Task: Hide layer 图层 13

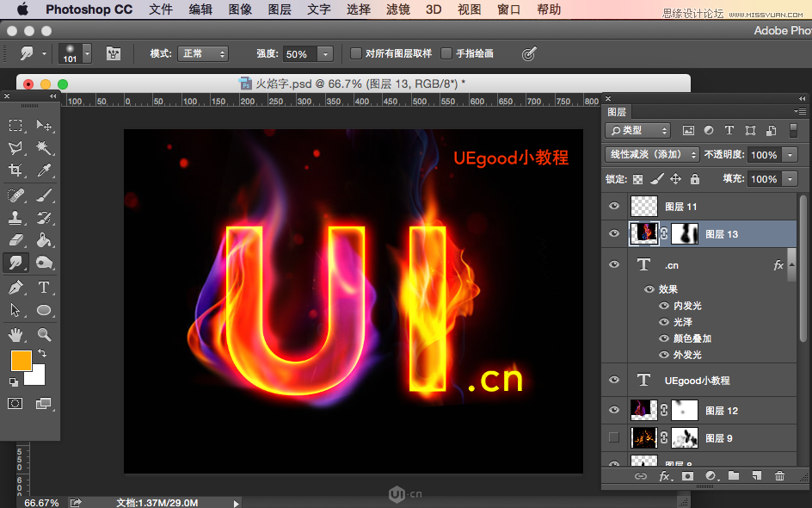Action: tap(614, 233)
